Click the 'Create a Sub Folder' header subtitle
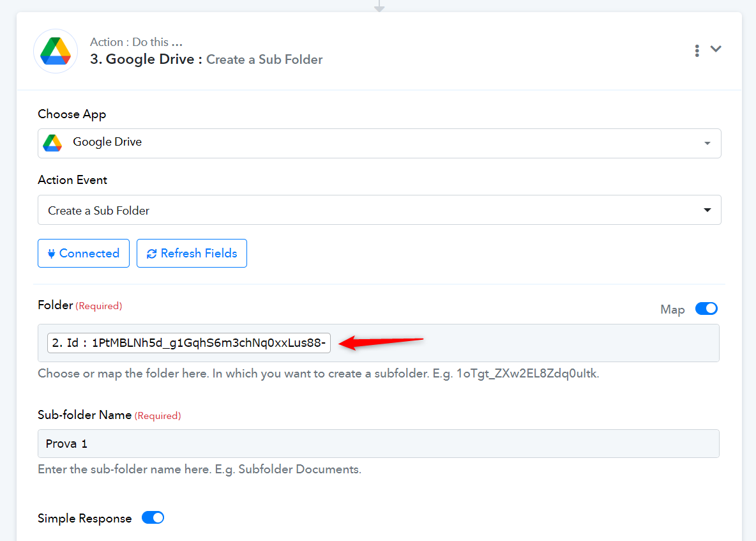 (x=264, y=59)
